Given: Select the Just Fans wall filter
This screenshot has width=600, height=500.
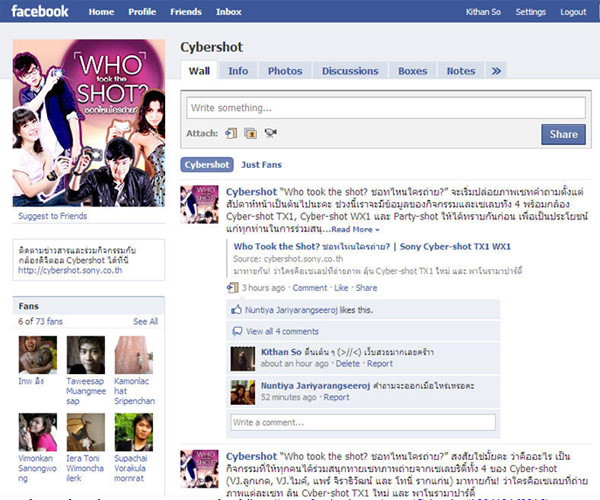Looking at the screenshot, I should (261, 165).
